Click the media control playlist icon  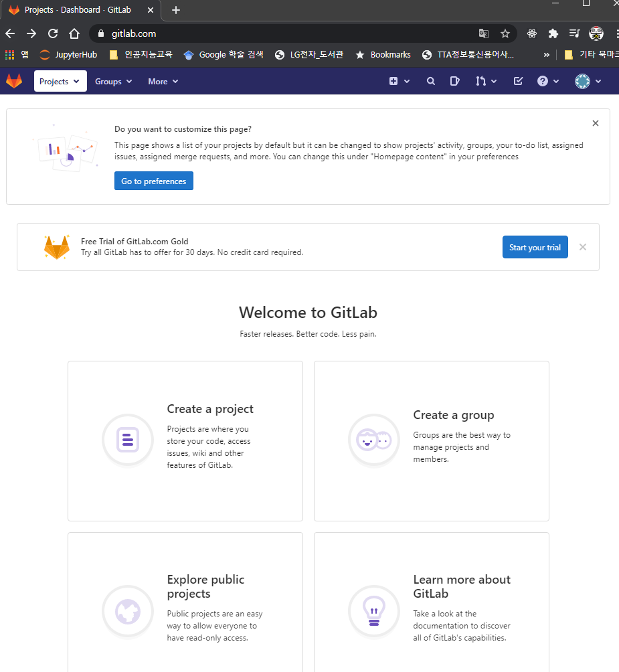point(574,33)
